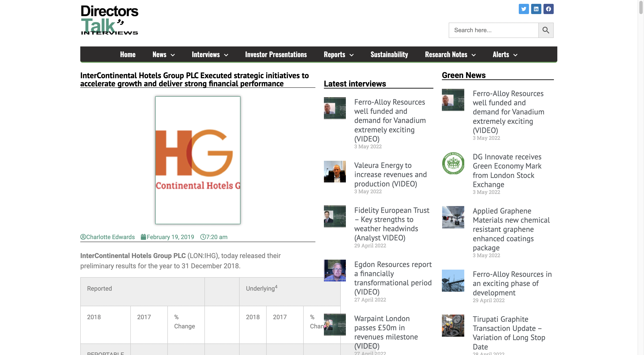Click the Latest interviews heading

tap(355, 84)
